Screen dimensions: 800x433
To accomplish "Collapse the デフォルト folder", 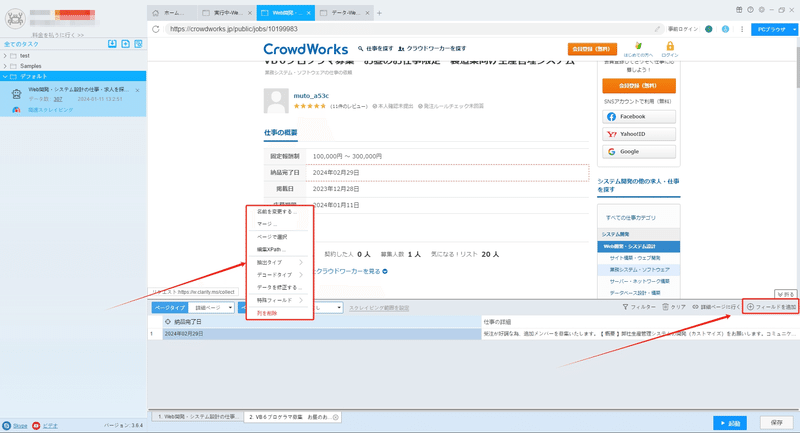I will point(5,77).
